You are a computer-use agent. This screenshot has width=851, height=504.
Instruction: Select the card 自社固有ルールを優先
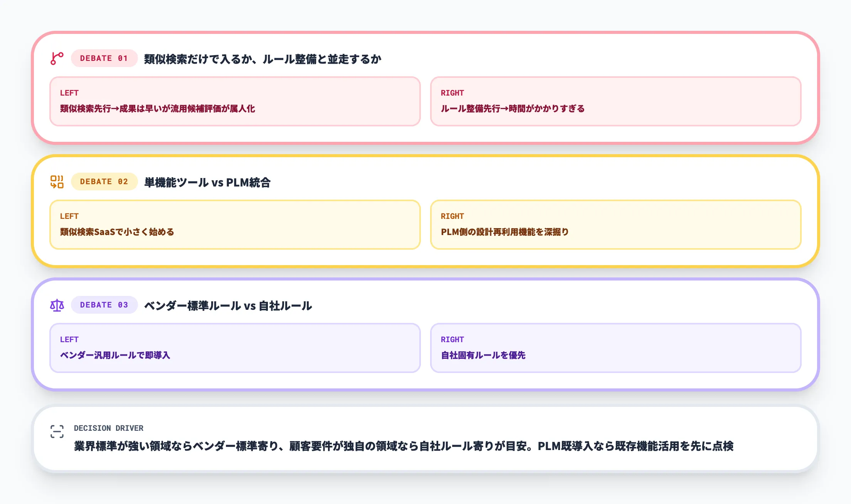coord(617,348)
